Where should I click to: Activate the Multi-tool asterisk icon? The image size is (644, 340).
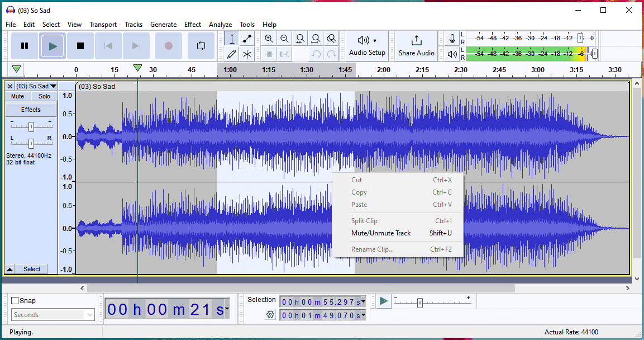(247, 54)
